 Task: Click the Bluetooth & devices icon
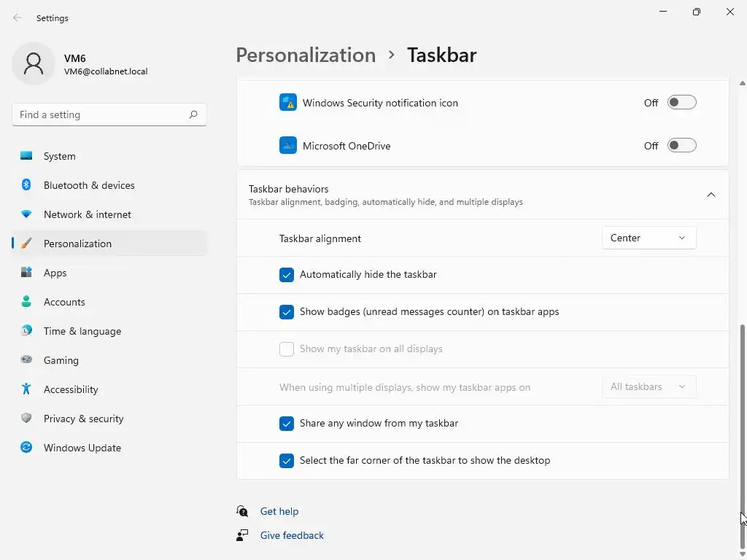[26, 185]
